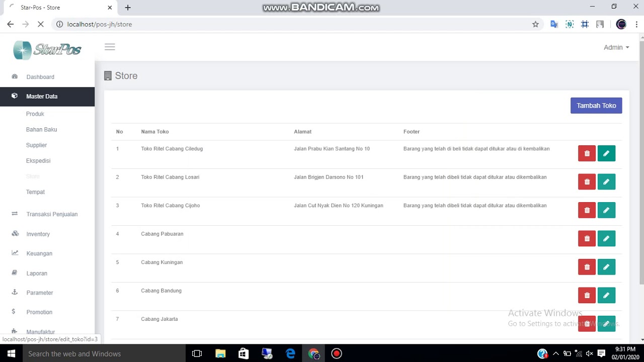Screen dimensions: 644x362
Task: Edit the Cabang Bandung store
Action: coord(606,296)
